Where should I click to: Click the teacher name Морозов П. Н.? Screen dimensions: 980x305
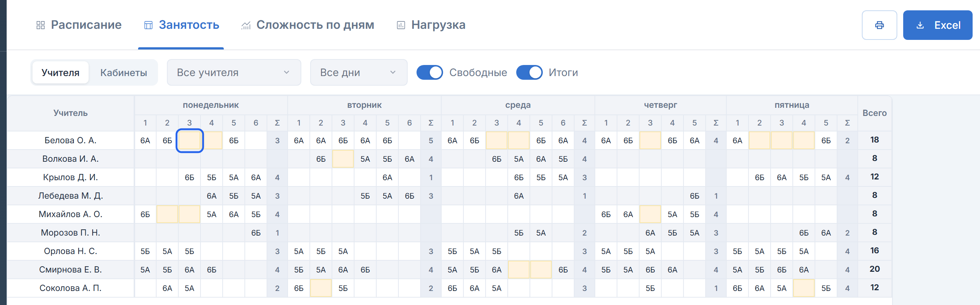71,233
